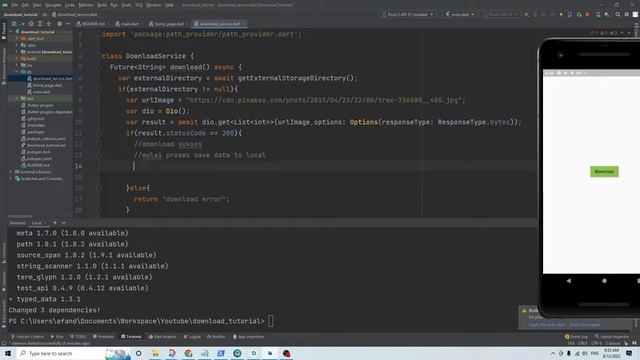
Task: Open the Problems tool window
Action: pyautogui.click(x=103, y=337)
